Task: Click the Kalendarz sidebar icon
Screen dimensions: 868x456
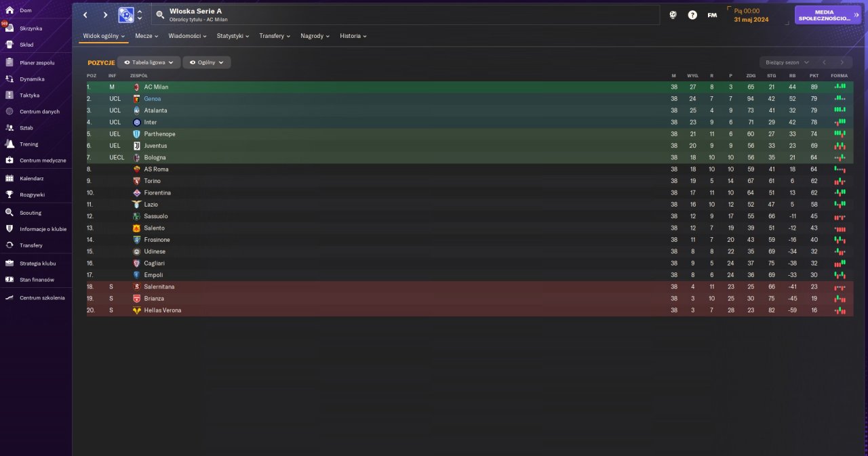Action: [9, 178]
